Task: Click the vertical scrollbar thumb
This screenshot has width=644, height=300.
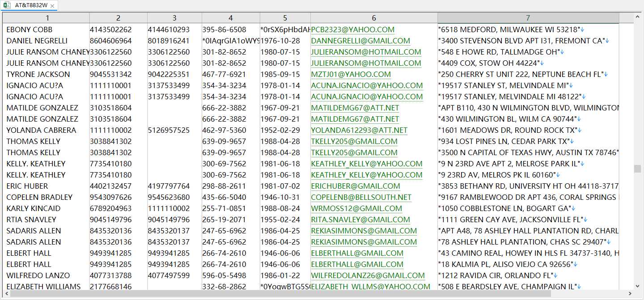Action: (637, 169)
